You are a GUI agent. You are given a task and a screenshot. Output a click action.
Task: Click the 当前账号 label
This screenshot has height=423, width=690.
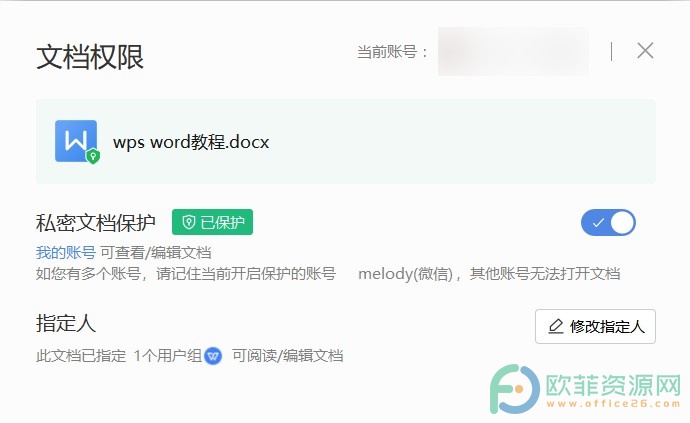(392, 52)
